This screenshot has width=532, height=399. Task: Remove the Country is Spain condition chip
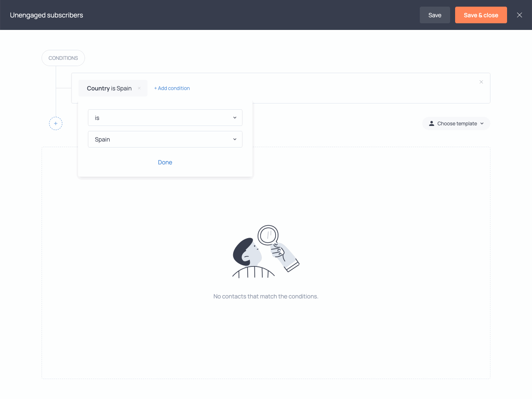tap(139, 88)
